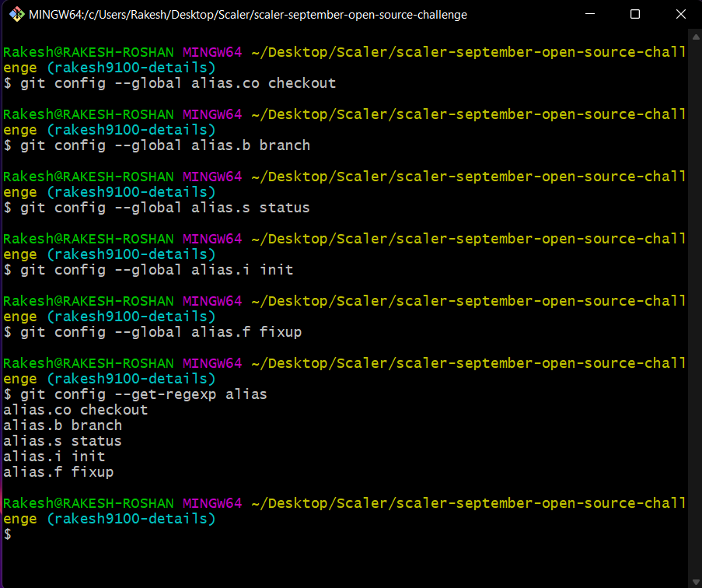The width and height of the screenshot is (702, 588).
Task: Minimize the Git Bash window
Action: click(591, 14)
